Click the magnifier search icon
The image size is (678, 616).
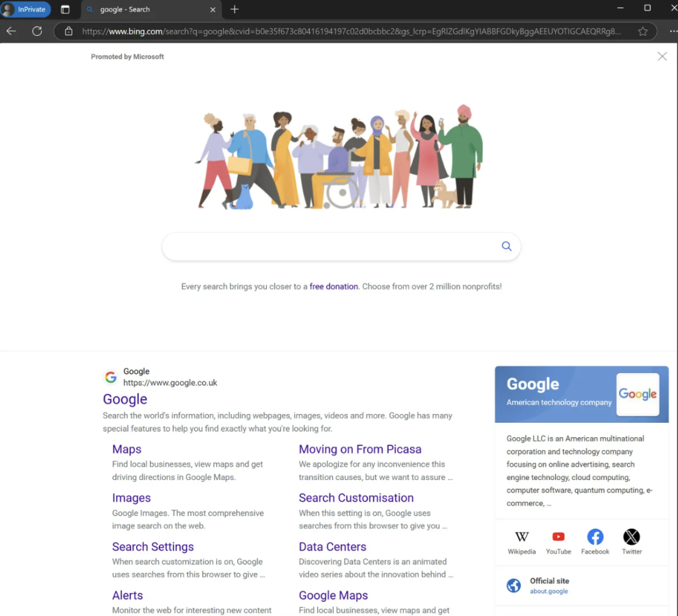point(507,247)
